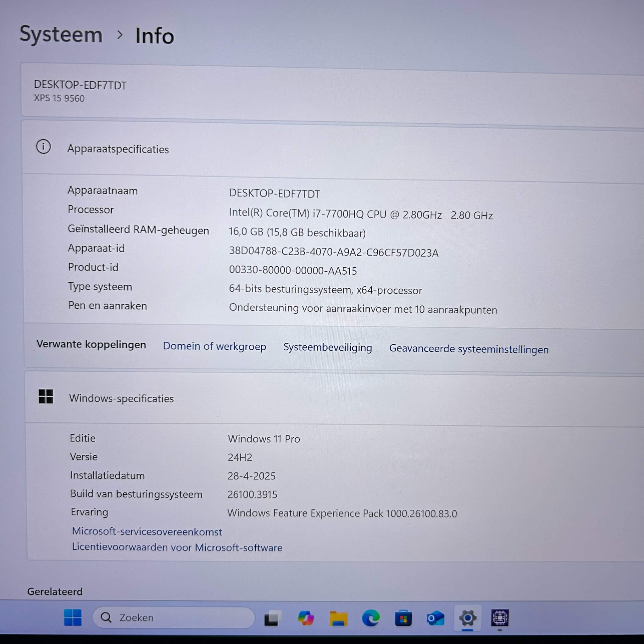Viewport: 644px width, 644px height.
Task: Click the Build van besturingssysteem label
Action: 136,494
